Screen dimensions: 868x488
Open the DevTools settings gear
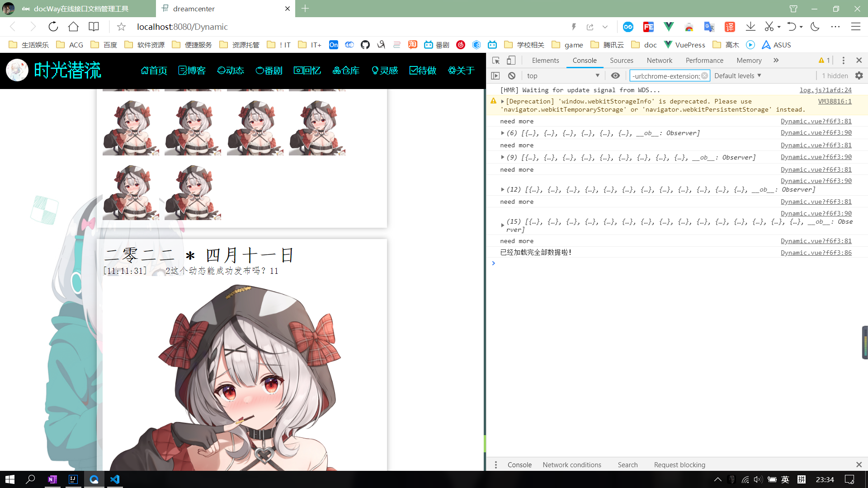(859, 75)
